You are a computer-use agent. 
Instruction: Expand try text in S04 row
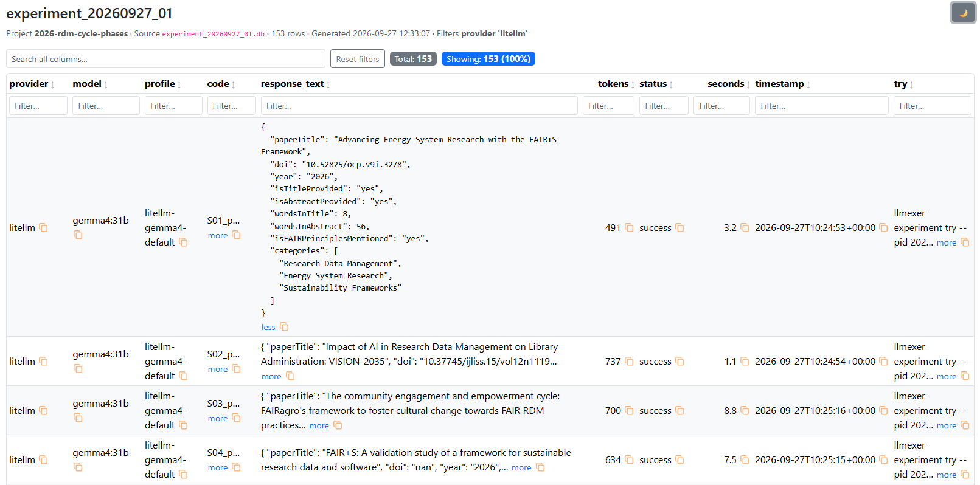click(x=946, y=475)
